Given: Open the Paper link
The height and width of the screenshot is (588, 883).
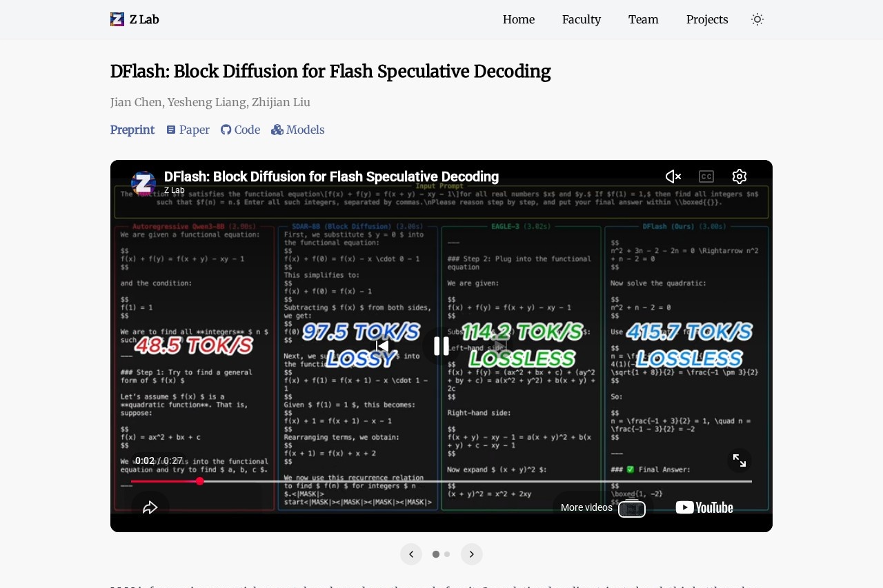Looking at the screenshot, I should click(x=188, y=130).
